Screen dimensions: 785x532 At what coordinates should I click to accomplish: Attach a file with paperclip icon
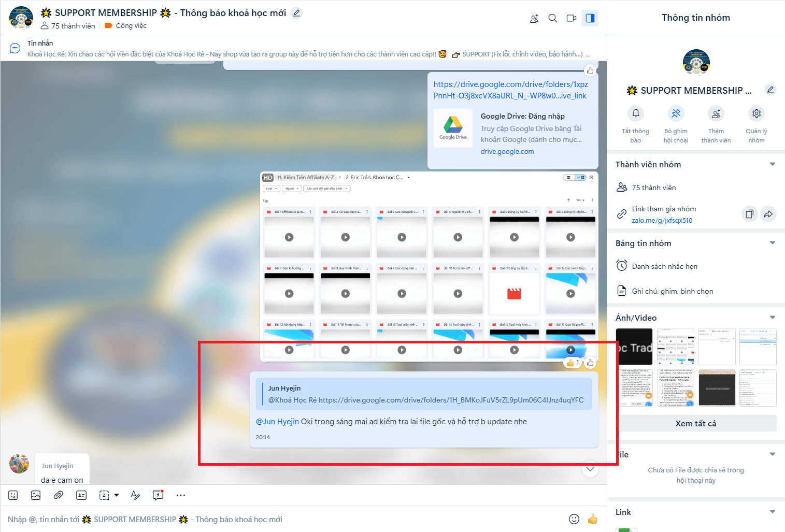coord(59,495)
